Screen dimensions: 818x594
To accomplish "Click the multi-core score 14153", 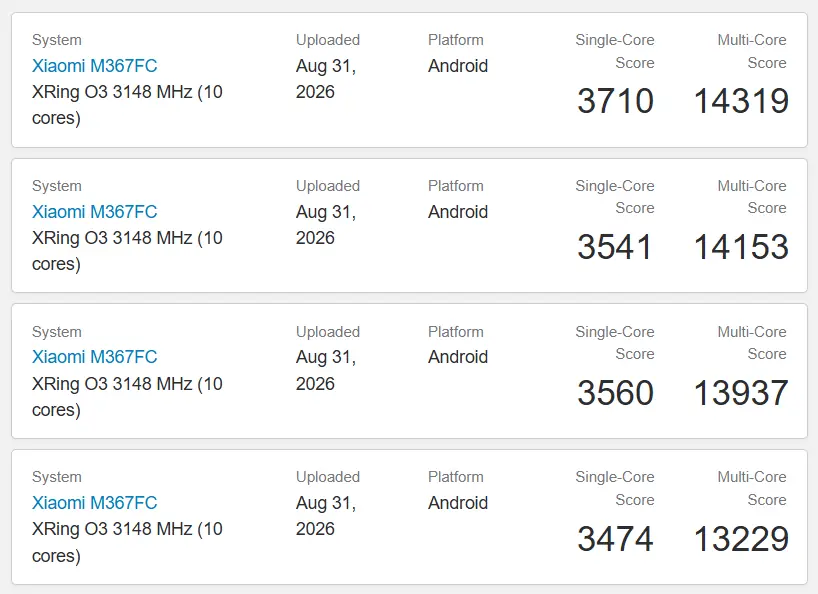I will point(741,247).
